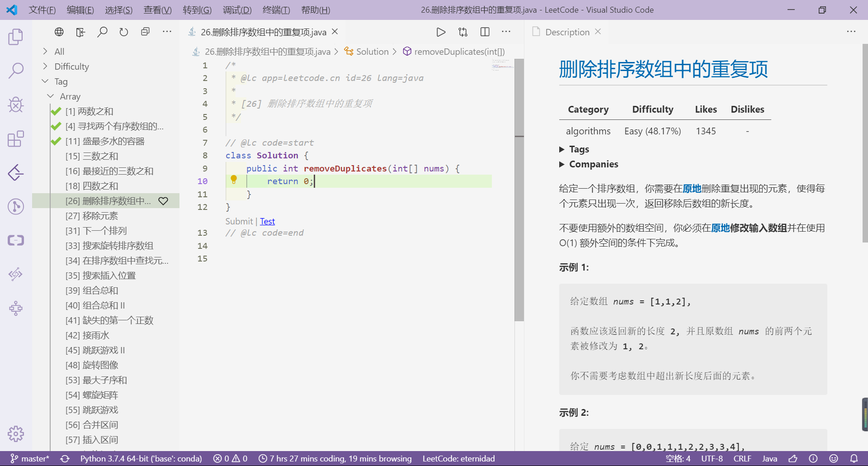The width and height of the screenshot is (868, 466).
Task: Open the Explorer view in activity bar
Action: pyautogui.click(x=16, y=37)
